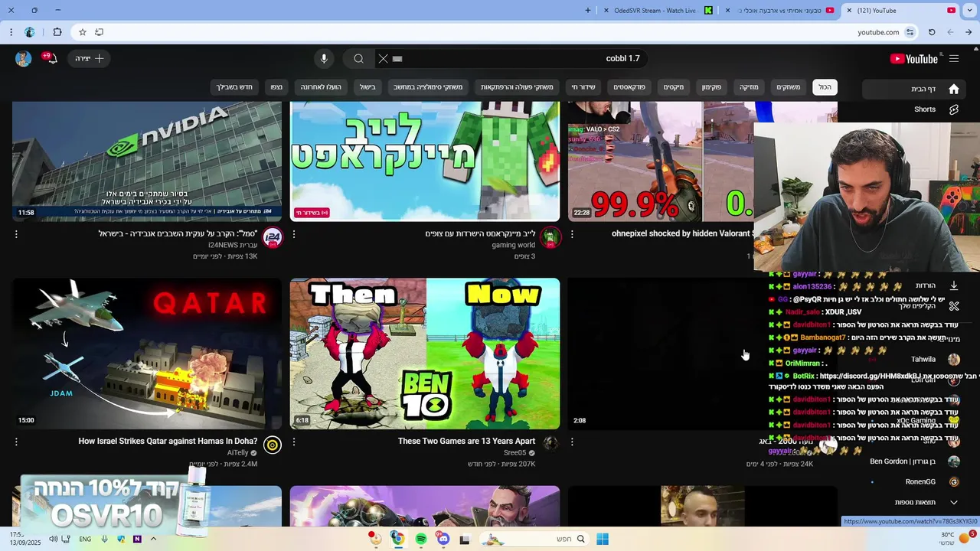Click the YouTube logo
The width and height of the screenshot is (980, 551).
pos(913,59)
